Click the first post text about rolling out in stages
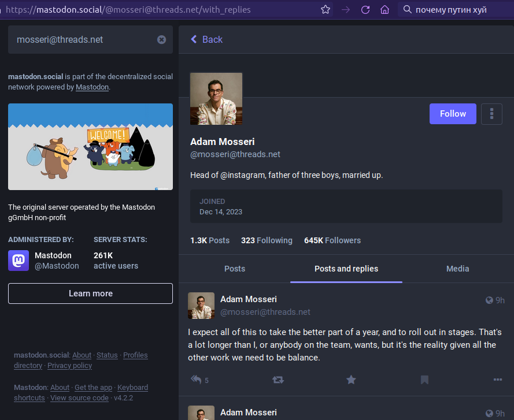Image resolution: width=514 pixels, height=420 pixels. pos(345,345)
